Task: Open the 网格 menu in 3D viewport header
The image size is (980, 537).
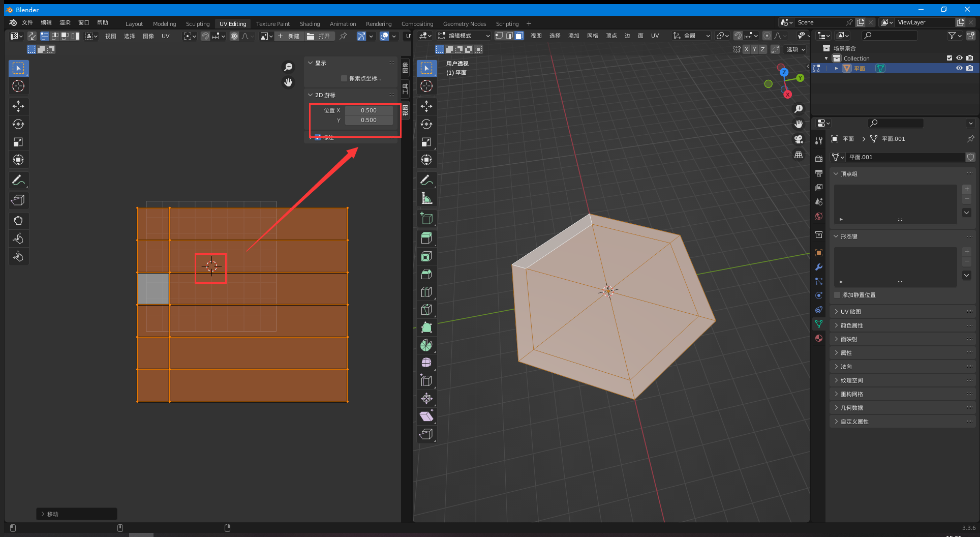Action: pyautogui.click(x=592, y=36)
